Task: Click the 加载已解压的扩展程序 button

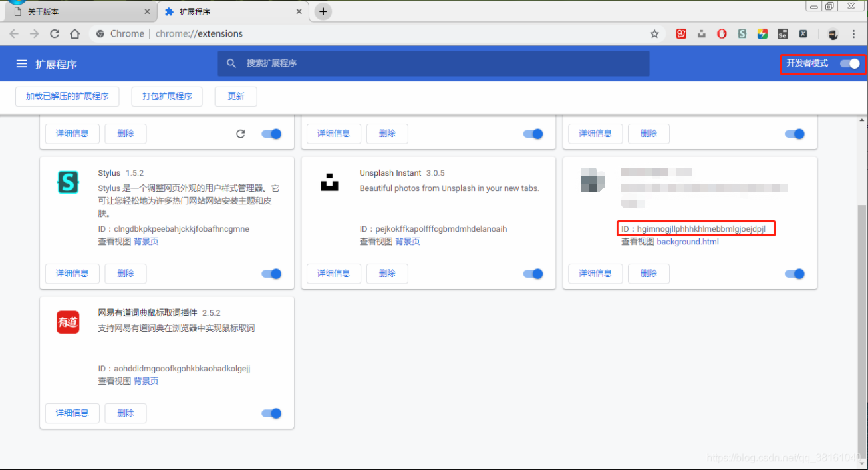Action: tap(67, 96)
